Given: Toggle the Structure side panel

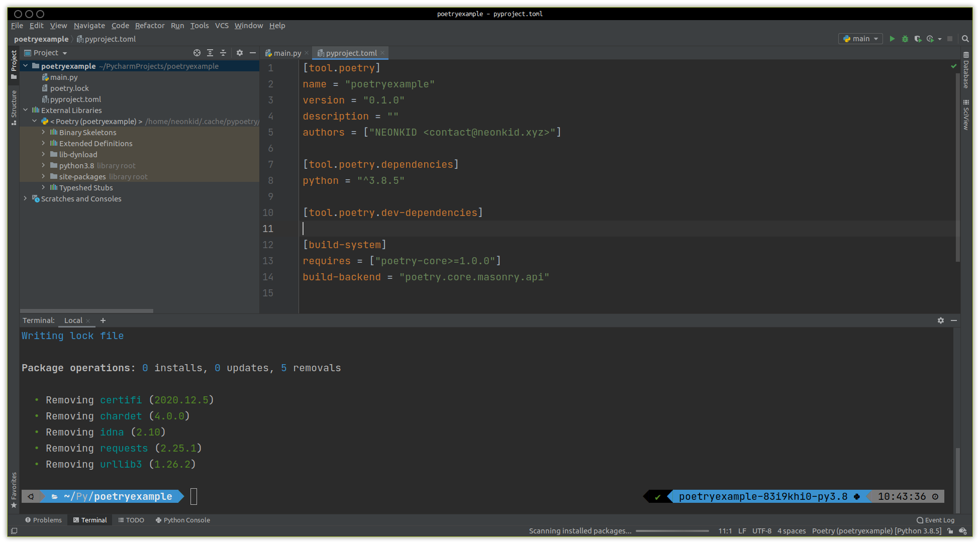Looking at the screenshot, I should [x=14, y=106].
